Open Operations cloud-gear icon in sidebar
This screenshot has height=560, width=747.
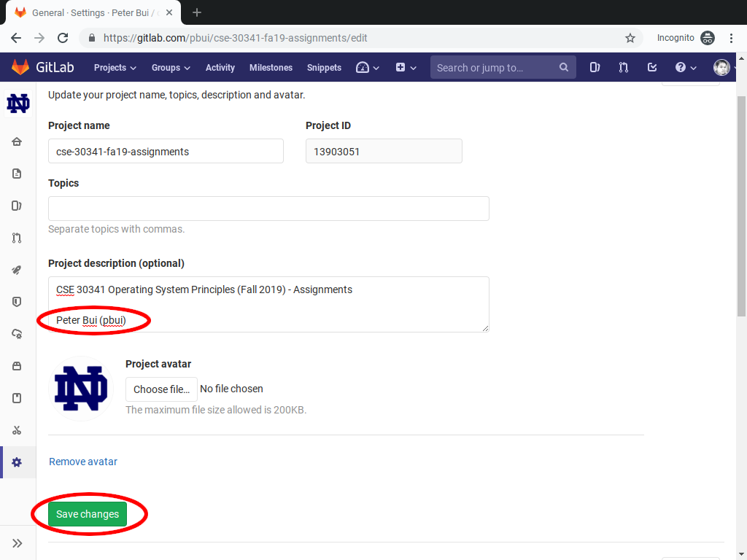[x=17, y=334]
